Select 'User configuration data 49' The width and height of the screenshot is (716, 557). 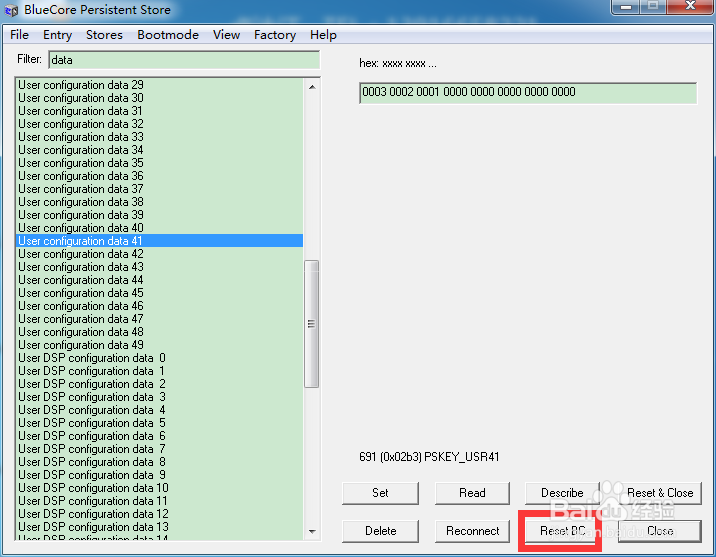159,345
